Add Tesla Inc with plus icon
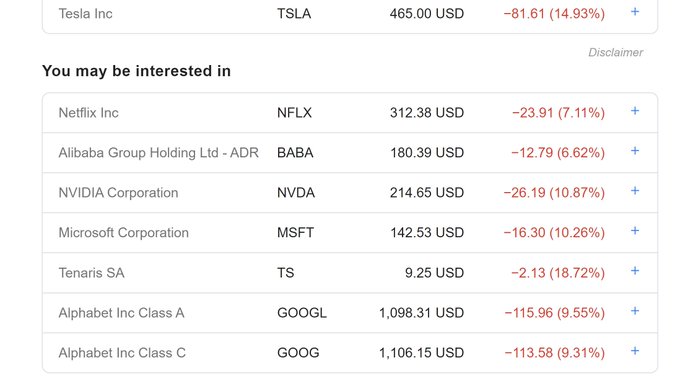 click(634, 12)
